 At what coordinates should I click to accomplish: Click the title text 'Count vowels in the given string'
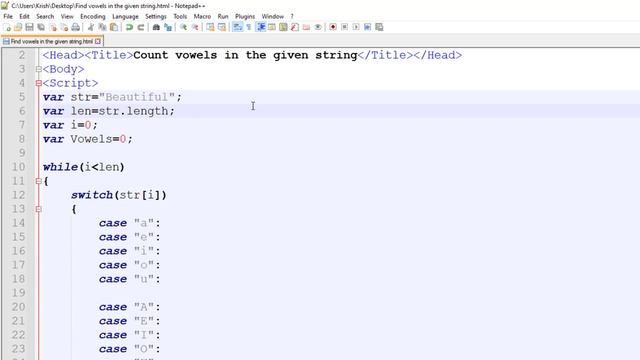pos(245,55)
